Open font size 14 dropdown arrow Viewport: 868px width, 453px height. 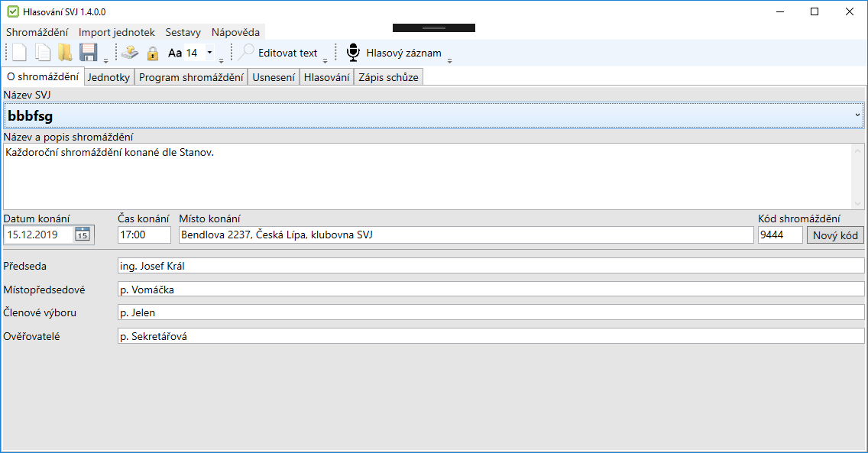[x=210, y=53]
